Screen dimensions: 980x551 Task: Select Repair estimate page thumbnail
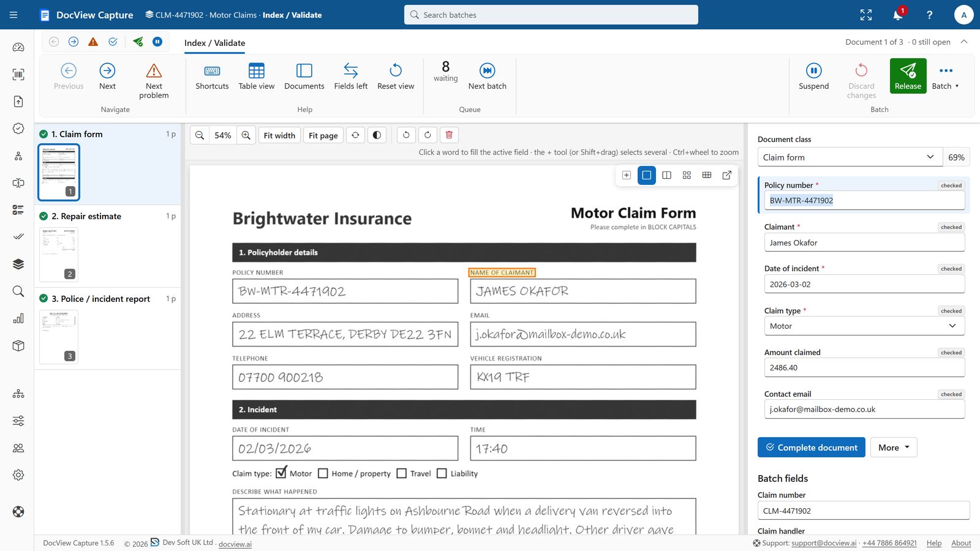[x=59, y=255]
